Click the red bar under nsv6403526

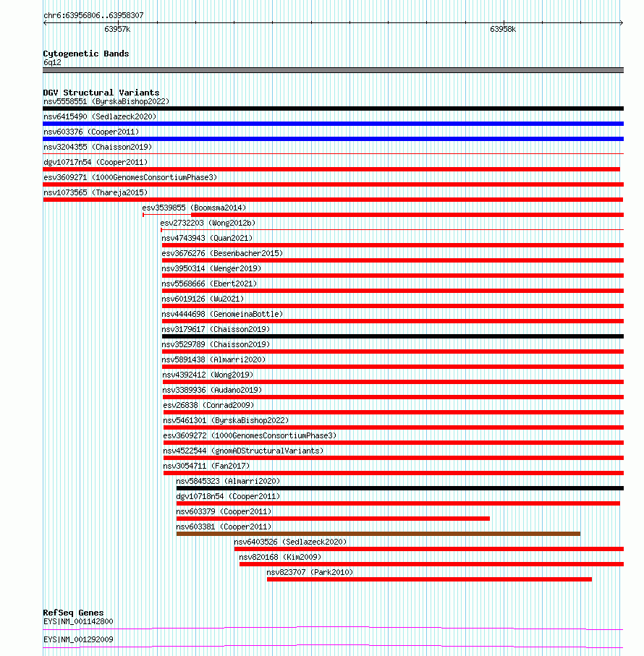[429, 549]
